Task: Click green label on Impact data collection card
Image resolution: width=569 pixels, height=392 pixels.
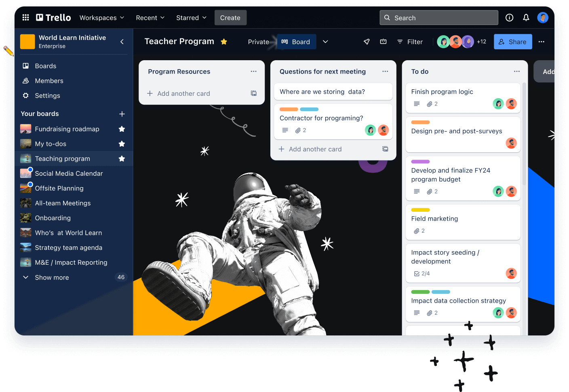Action: pyautogui.click(x=420, y=292)
